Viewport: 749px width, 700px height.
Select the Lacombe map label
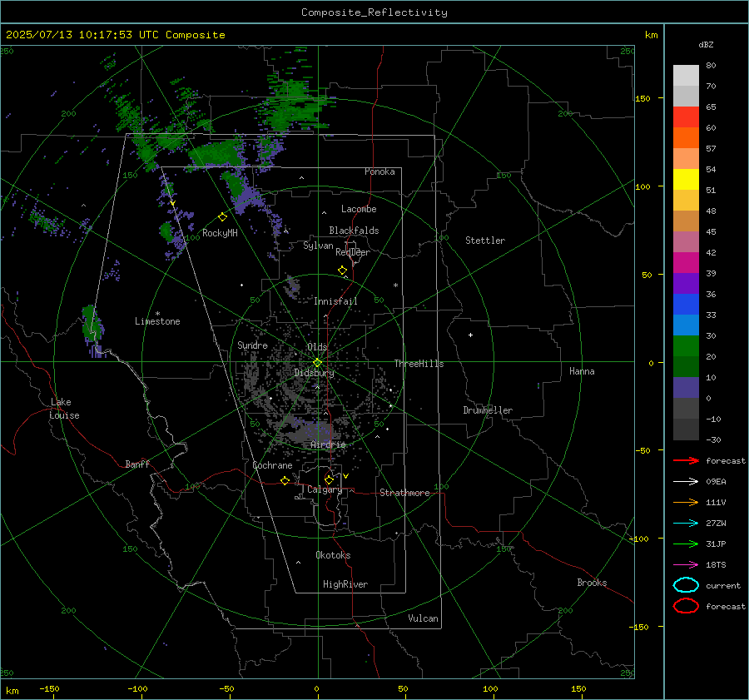click(359, 209)
